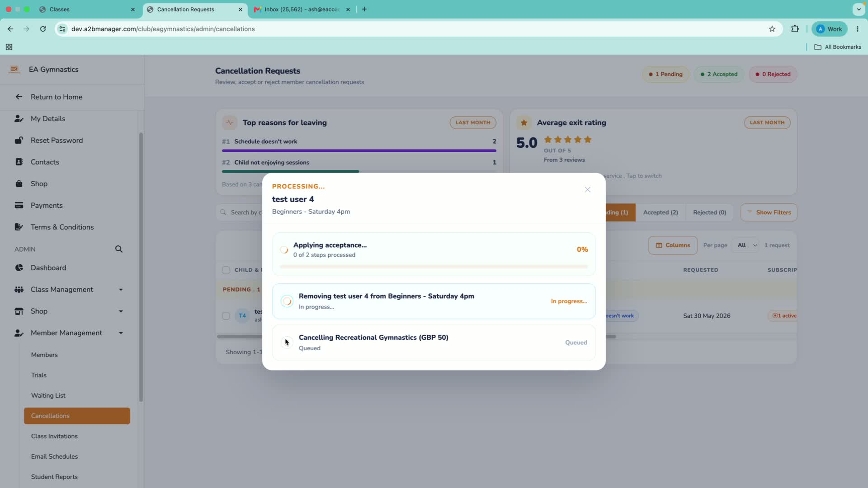Tick the checkbox for test user 4 row
Image resolution: width=868 pixels, height=488 pixels.
(226, 316)
